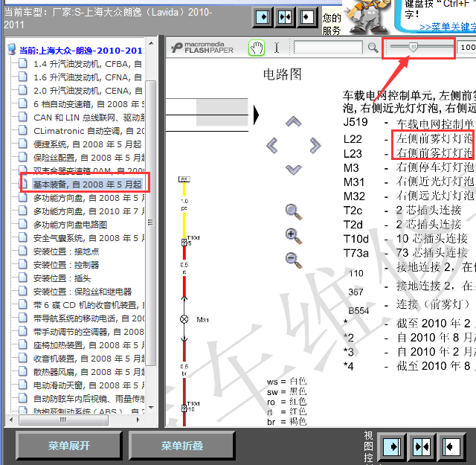Open 多功能方向盘, 自 2010 年 7 月 item
Screen dimensions: 476x465
(89, 211)
